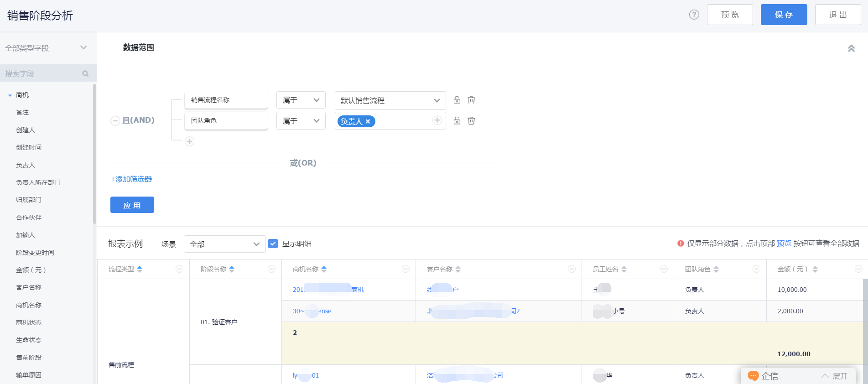Open 客户名称 column options menu
The image size is (868, 384).
point(572,269)
